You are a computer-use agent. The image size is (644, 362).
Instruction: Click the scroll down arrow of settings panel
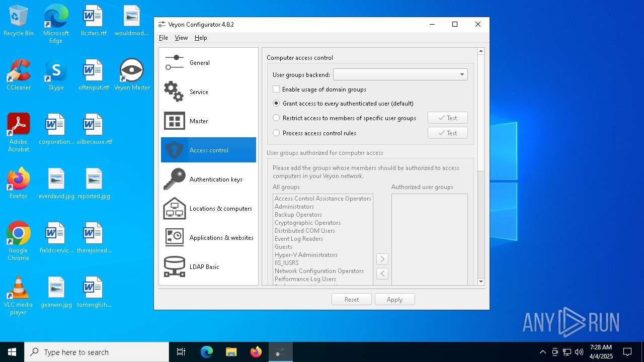click(x=481, y=282)
